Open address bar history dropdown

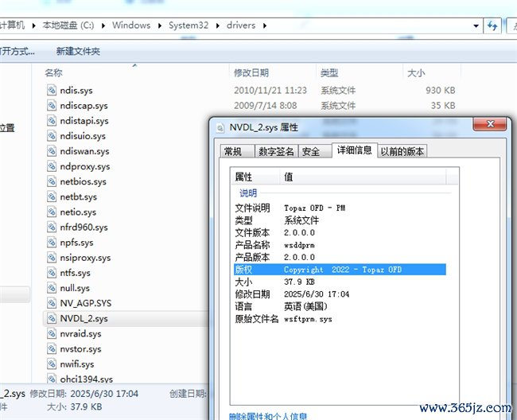pyautogui.click(x=476, y=25)
